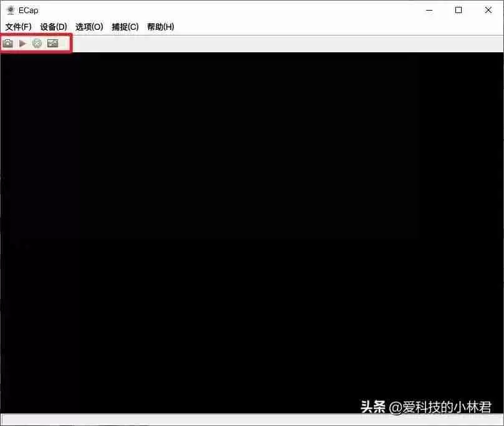Open the 文件(F) File menu
504x426 pixels.
point(17,26)
